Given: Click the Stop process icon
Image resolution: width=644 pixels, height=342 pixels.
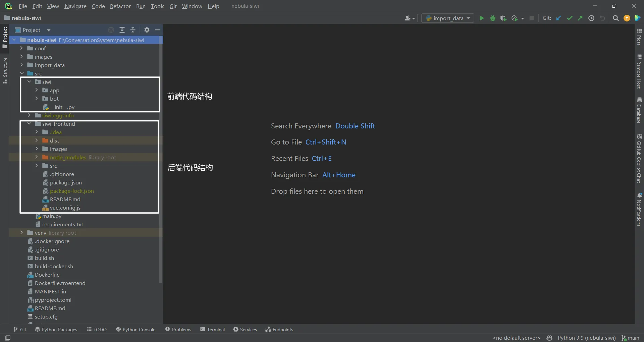Looking at the screenshot, I should point(532,18).
